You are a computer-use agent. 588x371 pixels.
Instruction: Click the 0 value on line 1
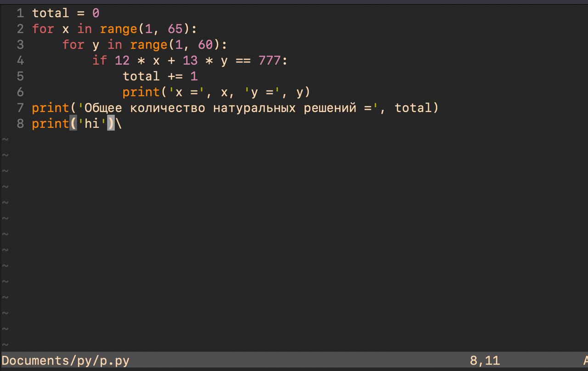pos(96,13)
